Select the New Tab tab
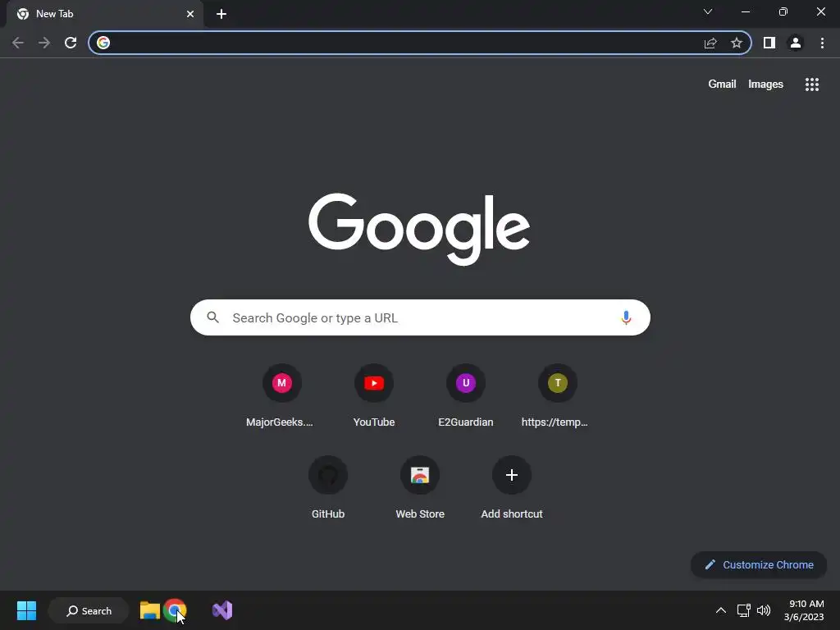 click(104, 14)
